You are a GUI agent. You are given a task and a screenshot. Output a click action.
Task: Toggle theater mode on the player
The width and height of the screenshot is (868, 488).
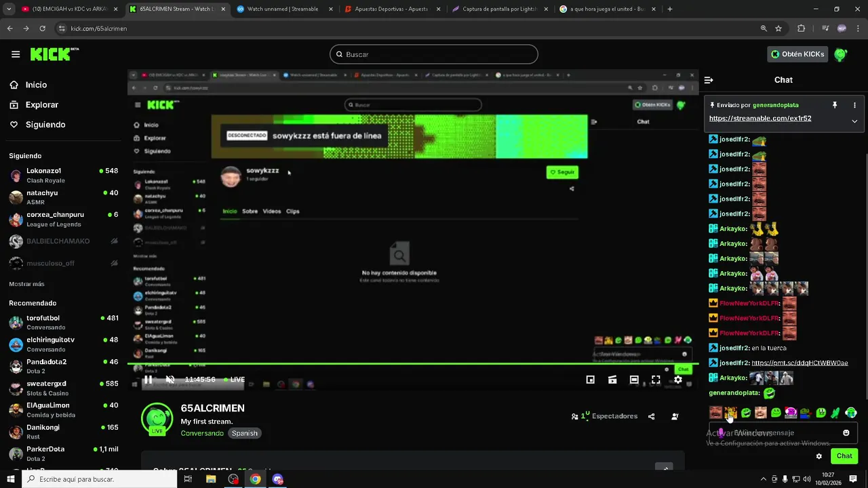[634, 380]
